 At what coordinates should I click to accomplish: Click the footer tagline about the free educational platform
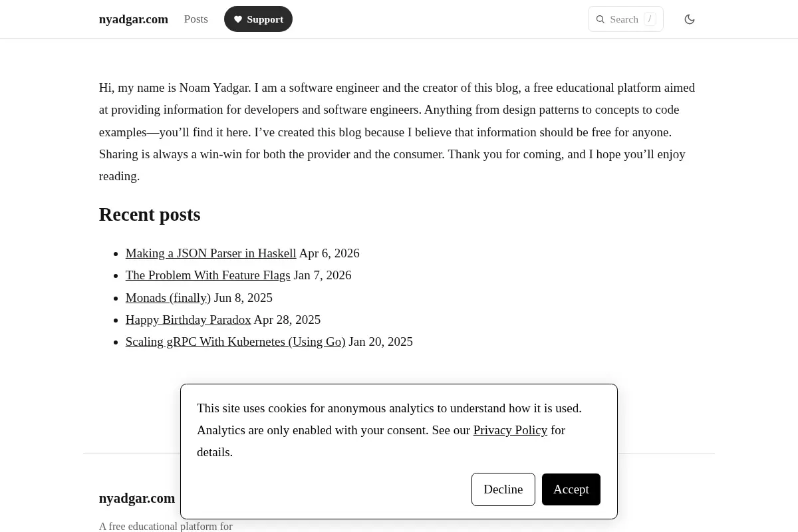point(166,526)
